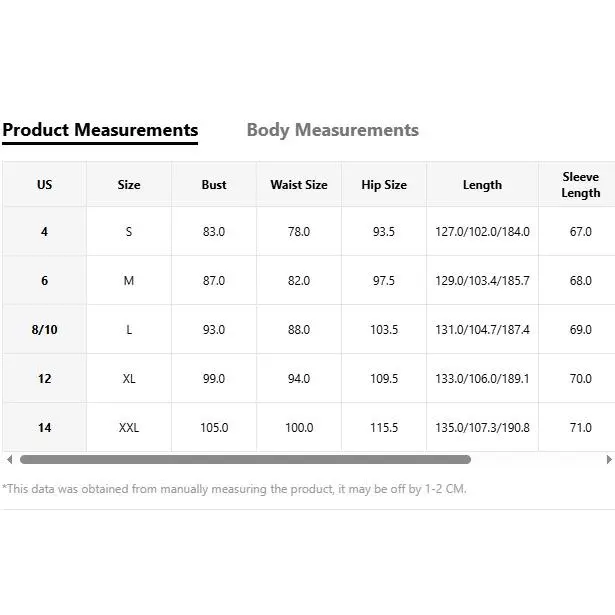615x615 pixels.
Task: Click the left scroll arrow
Action: pos(9,460)
